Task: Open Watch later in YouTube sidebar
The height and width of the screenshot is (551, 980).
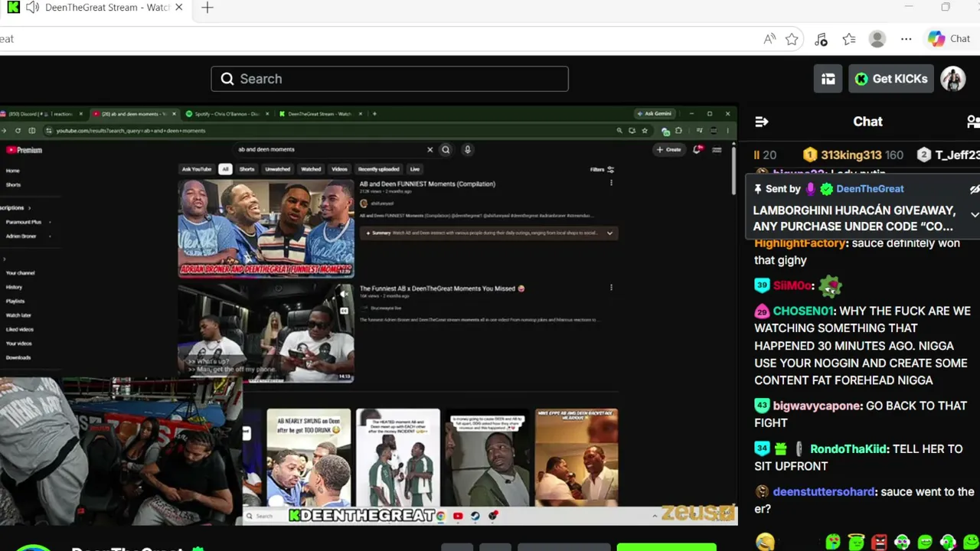Action: (18, 315)
